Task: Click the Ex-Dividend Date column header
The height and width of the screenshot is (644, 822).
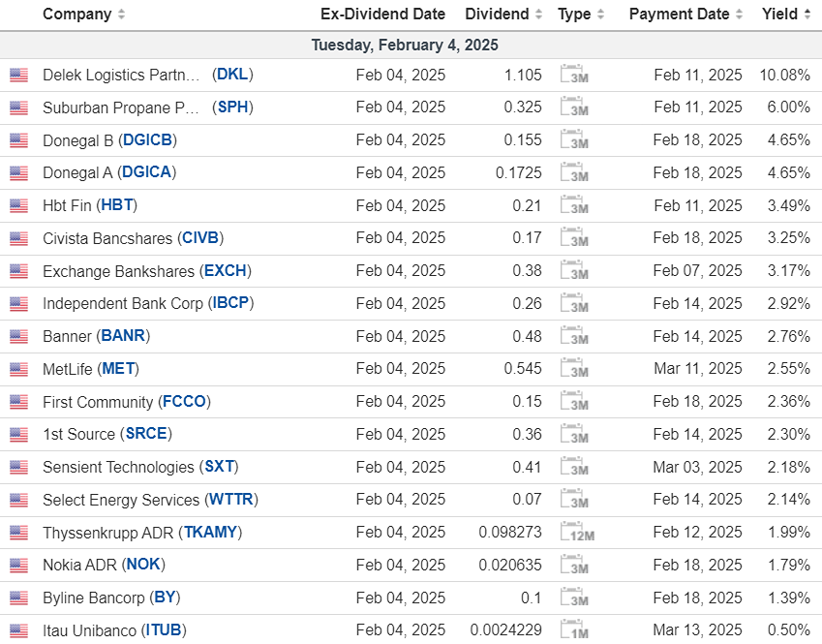Action: (382, 15)
